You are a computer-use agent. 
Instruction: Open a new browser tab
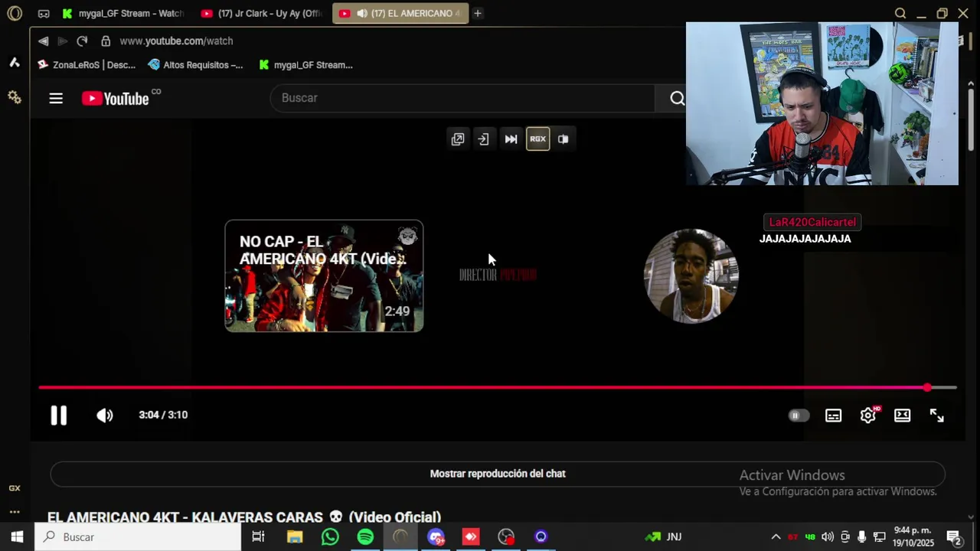(x=477, y=13)
